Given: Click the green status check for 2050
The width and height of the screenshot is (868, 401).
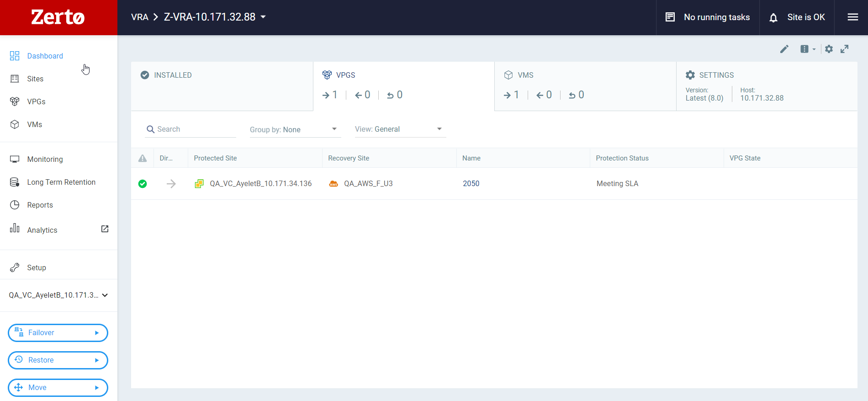Looking at the screenshot, I should tap(143, 184).
